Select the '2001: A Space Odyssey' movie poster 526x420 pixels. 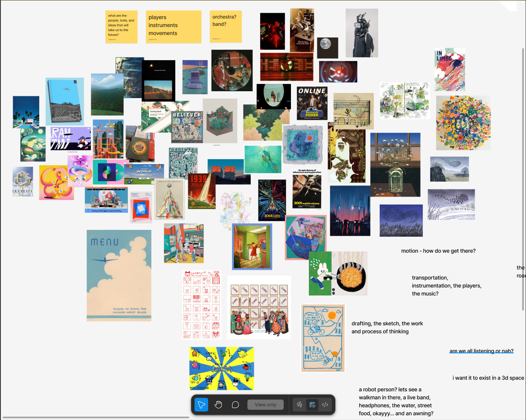coord(306,190)
